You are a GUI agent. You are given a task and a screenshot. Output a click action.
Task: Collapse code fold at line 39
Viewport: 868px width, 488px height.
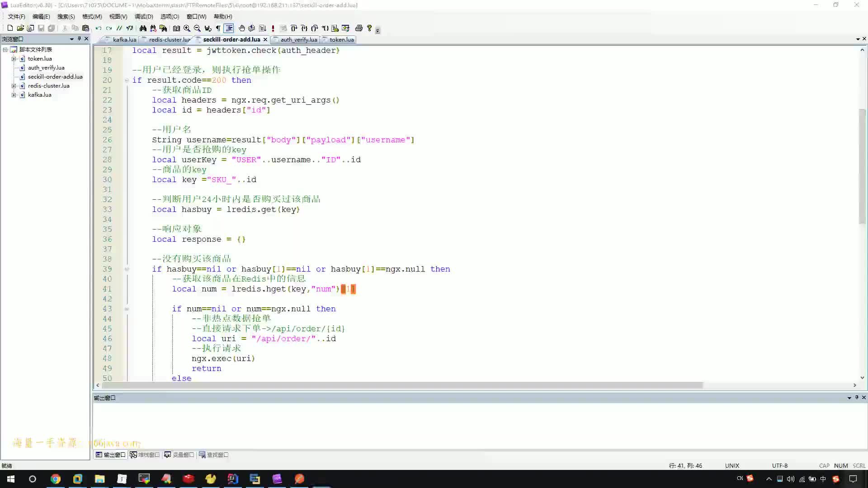[x=127, y=269]
